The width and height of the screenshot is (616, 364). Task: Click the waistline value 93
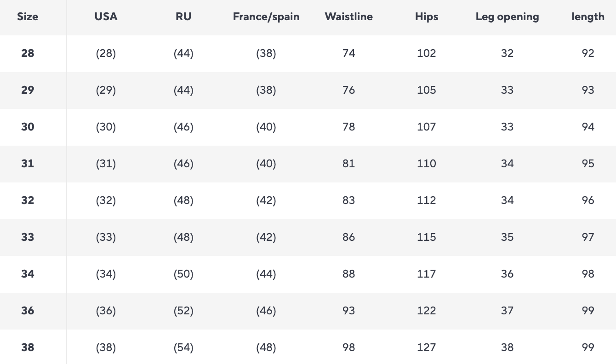click(x=348, y=311)
